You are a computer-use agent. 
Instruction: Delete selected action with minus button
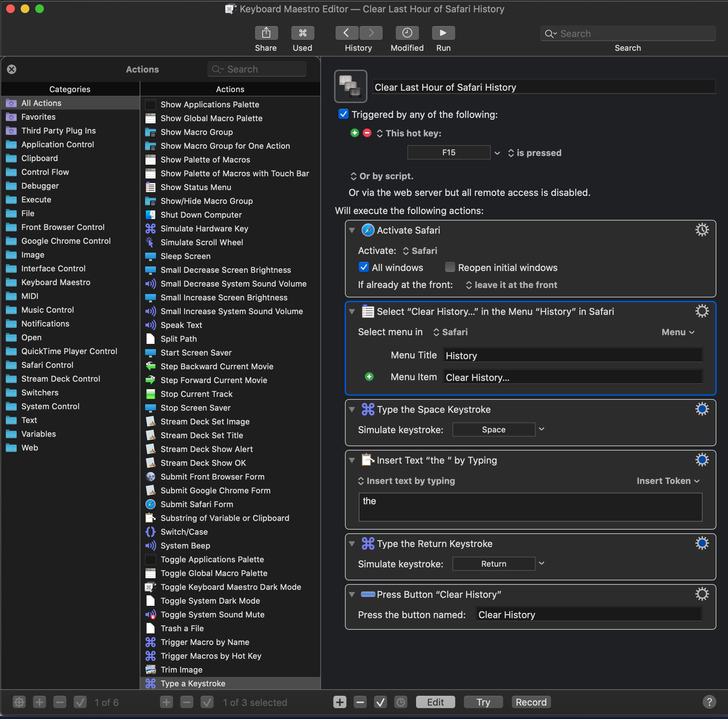[x=360, y=702]
